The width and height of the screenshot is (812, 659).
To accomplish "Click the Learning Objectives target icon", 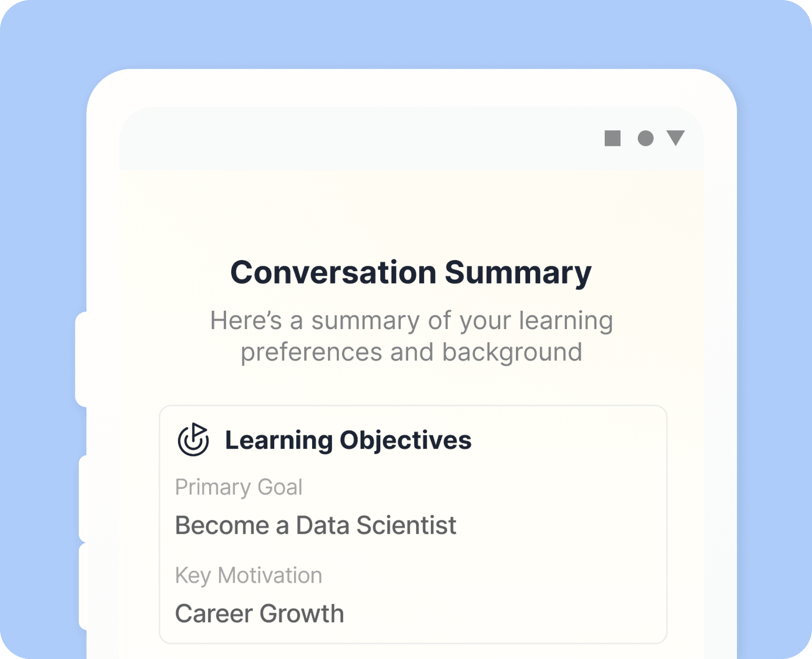I will (193, 439).
